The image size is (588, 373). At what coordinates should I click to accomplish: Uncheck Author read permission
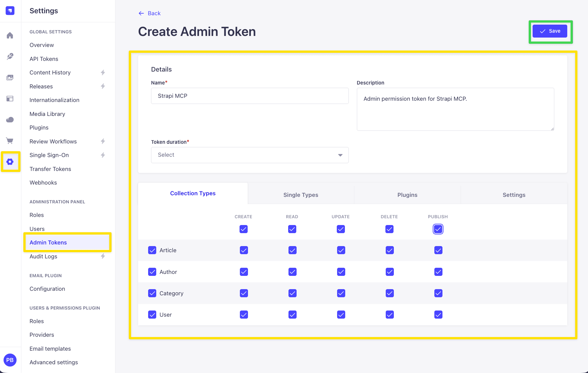click(x=292, y=272)
